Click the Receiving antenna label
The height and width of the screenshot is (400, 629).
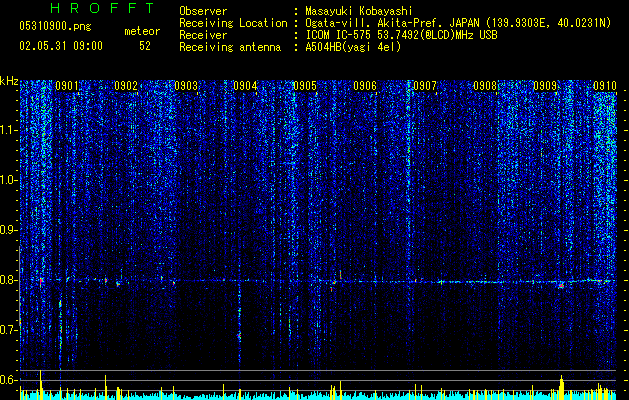pos(230,47)
